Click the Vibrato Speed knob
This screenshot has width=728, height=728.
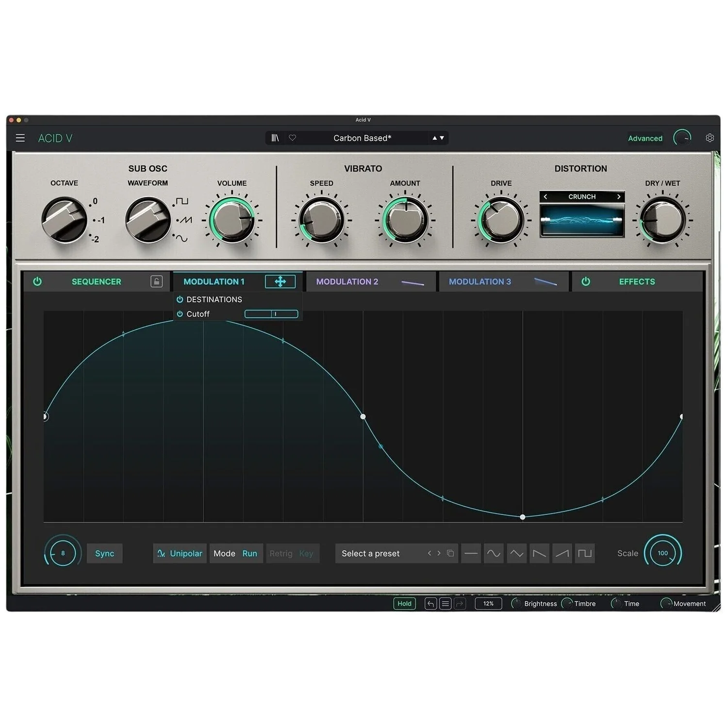coord(321,220)
